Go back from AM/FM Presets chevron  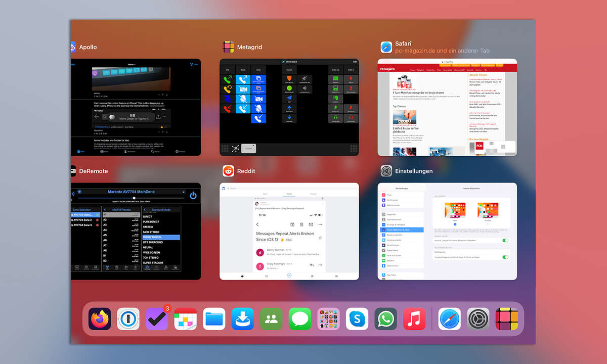tap(105, 209)
